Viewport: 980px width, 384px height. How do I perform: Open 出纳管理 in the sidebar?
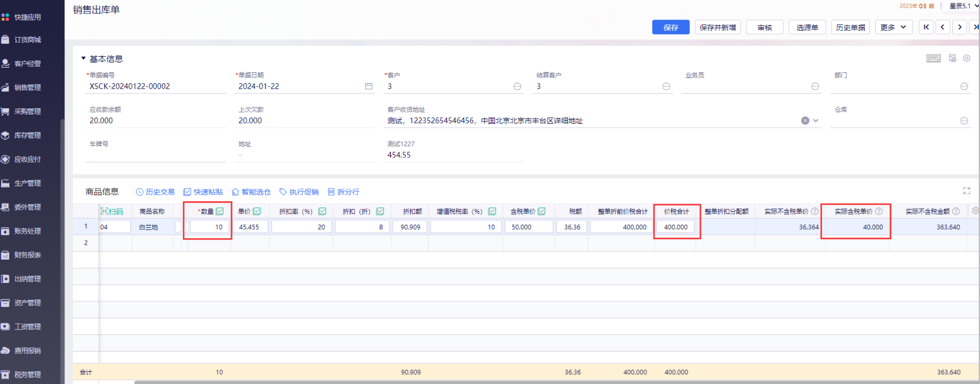(x=27, y=279)
